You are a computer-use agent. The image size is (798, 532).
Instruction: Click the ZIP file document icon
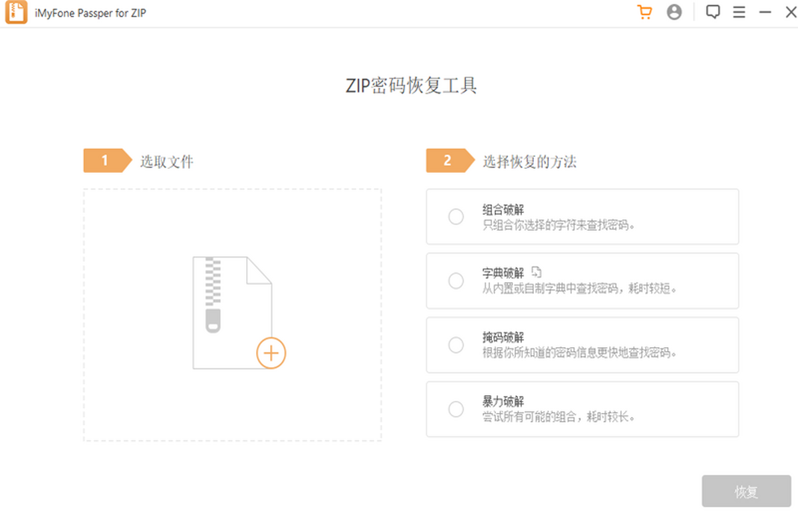tap(232, 313)
